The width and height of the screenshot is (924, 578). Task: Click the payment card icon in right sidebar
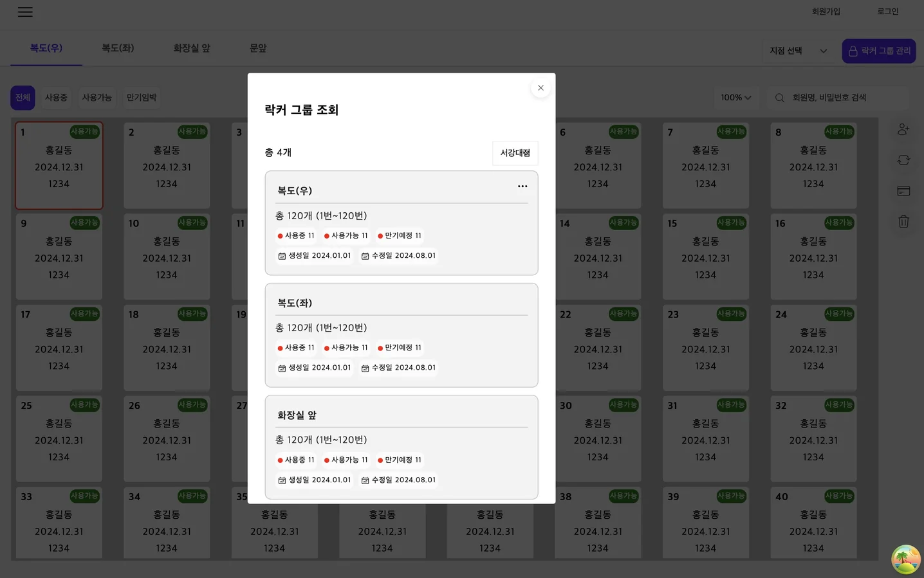click(x=903, y=191)
